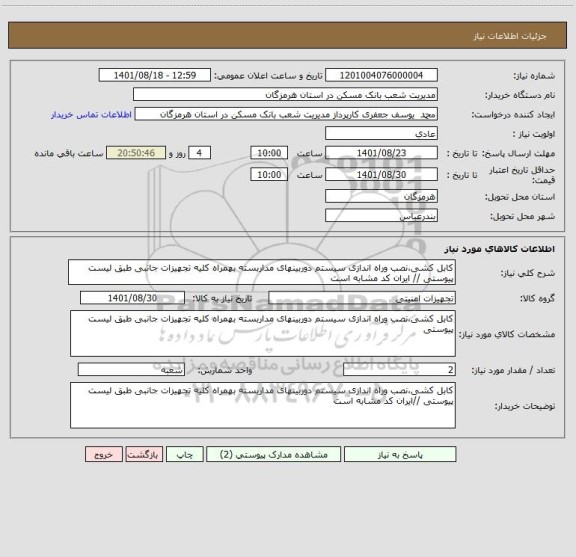Click the ساعت باقی مانده label

69,153
